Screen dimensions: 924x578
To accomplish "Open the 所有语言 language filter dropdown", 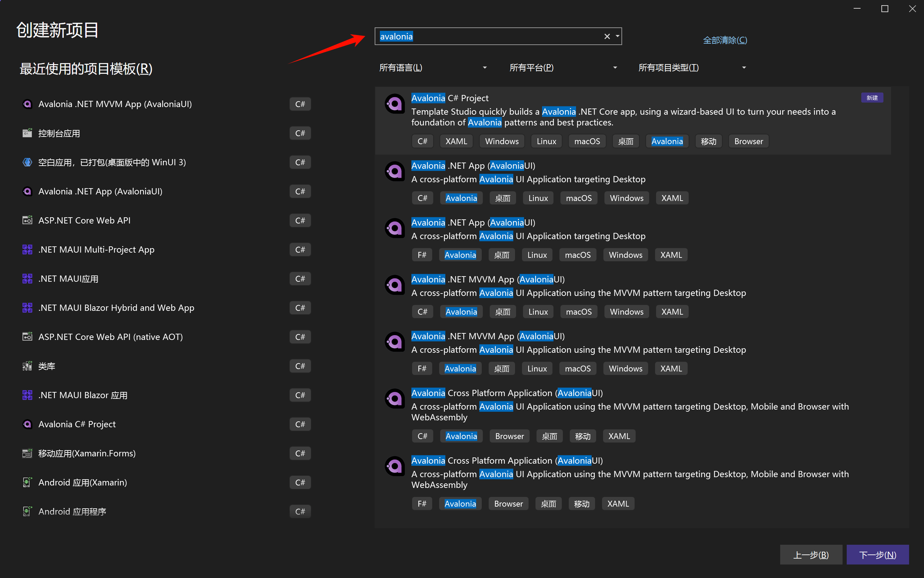I will coord(433,68).
